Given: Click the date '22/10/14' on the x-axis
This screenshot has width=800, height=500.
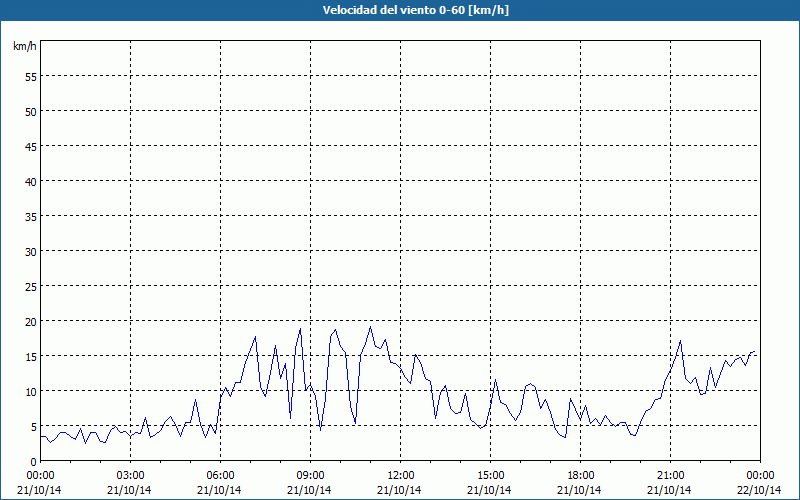Looking at the screenshot, I should [x=759, y=490].
